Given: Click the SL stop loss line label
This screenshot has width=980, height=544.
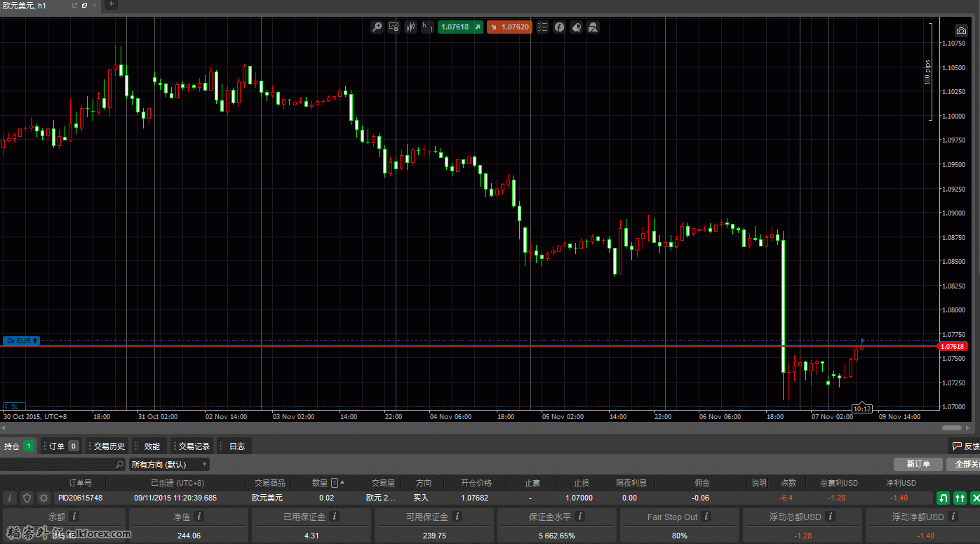Looking at the screenshot, I should pos(14,406).
